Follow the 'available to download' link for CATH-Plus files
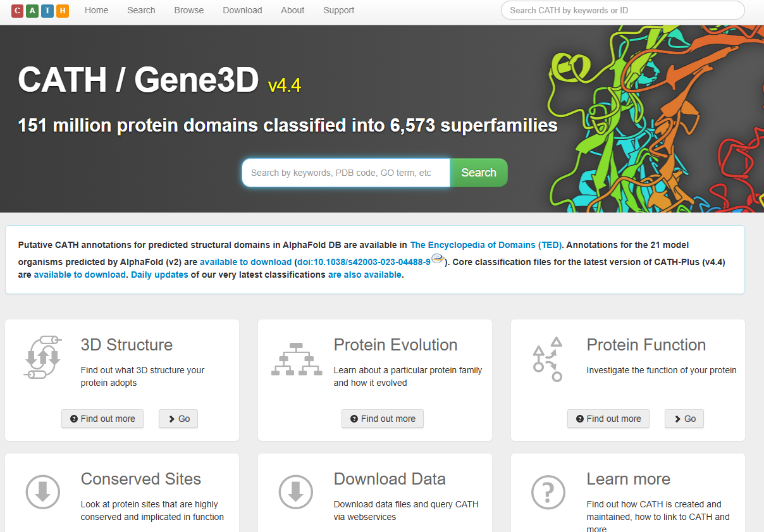This screenshot has height=532, width=764. click(x=80, y=275)
